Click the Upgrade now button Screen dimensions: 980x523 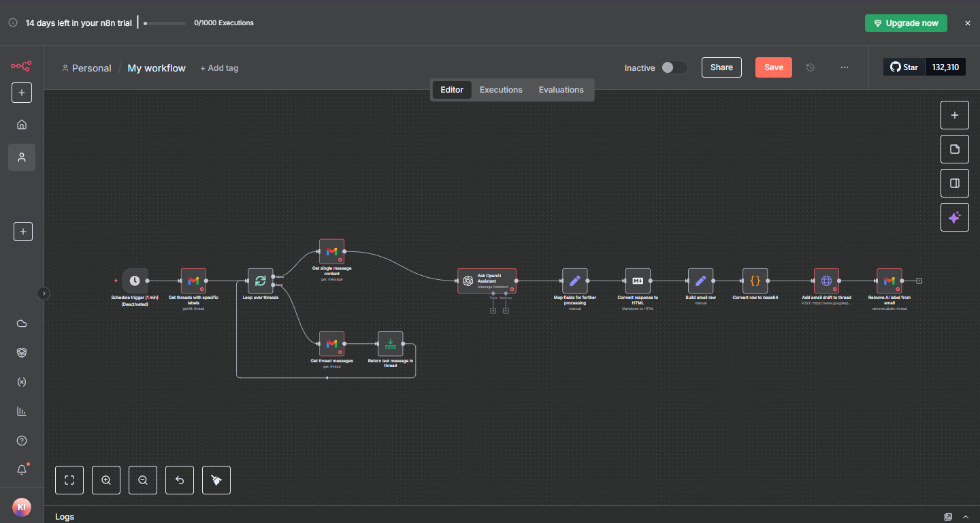(x=905, y=23)
